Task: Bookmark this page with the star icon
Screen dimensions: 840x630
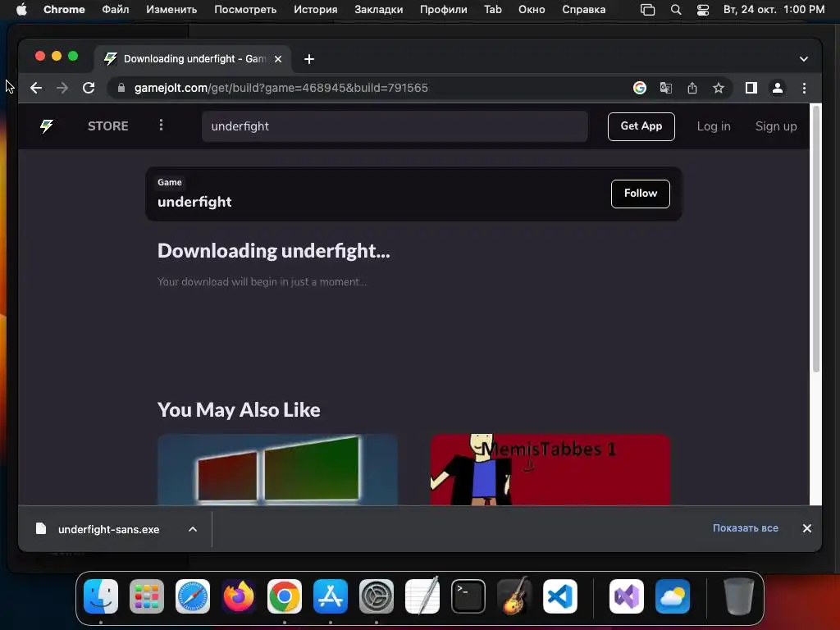Action: coord(719,88)
